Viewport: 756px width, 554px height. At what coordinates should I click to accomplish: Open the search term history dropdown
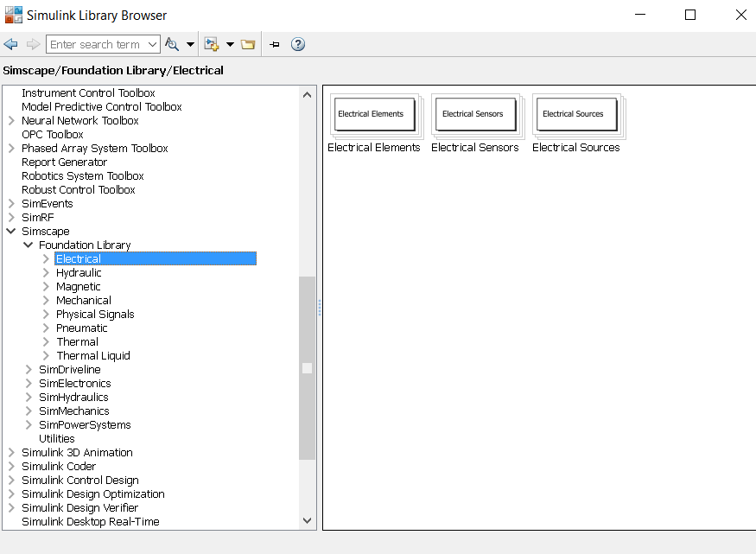(152, 44)
